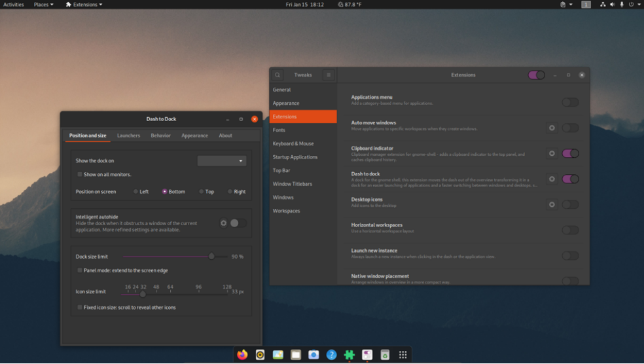Turn on Intelligent autohide switch
Image resolution: width=644 pixels, height=364 pixels.
(x=238, y=223)
